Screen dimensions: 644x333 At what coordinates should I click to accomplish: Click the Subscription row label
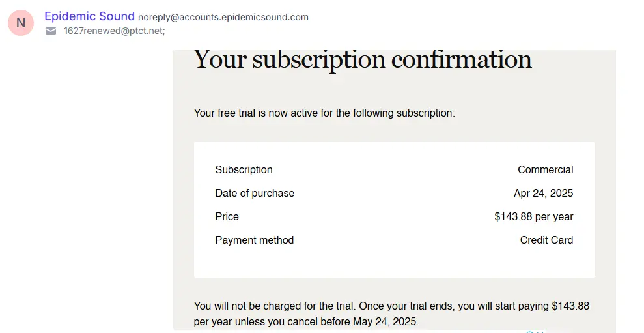[244, 170]
